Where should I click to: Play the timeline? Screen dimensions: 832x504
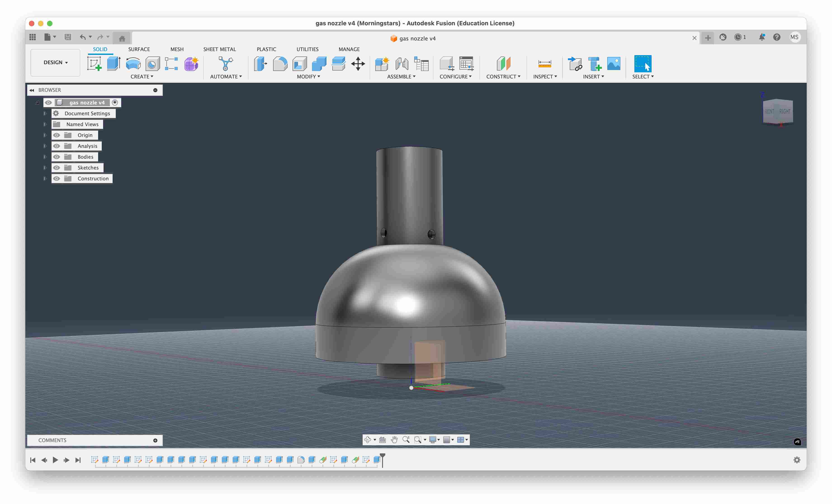[x=55, y=460]
